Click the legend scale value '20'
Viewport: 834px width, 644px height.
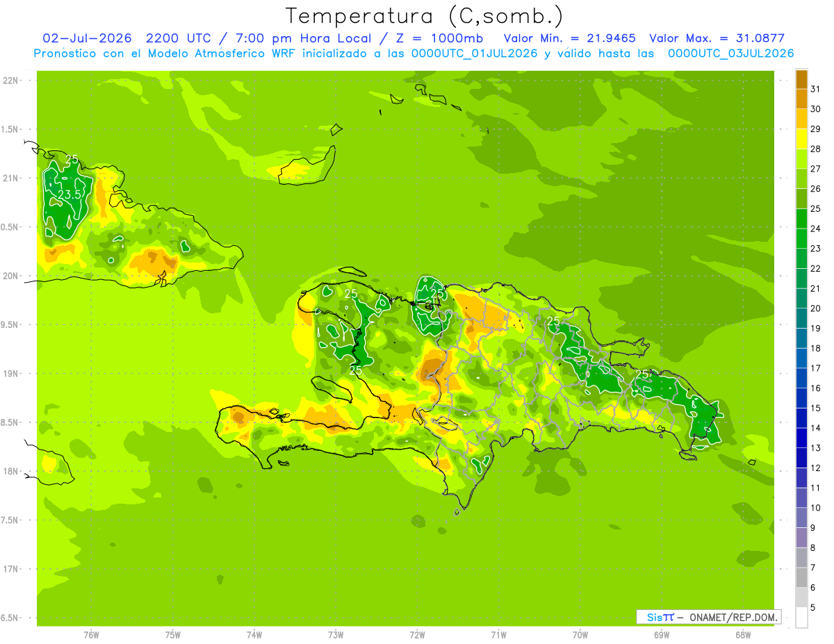point(816,308)
